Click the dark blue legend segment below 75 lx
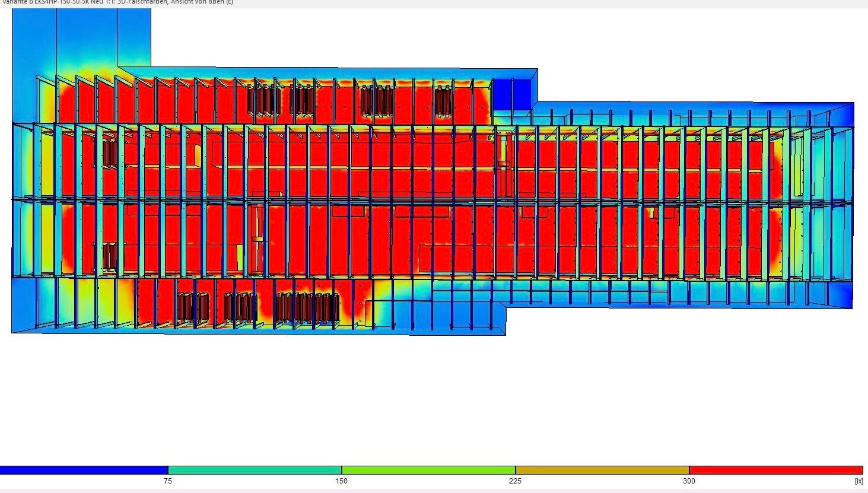This screenshot has width=868, height=493. [84, 470]
